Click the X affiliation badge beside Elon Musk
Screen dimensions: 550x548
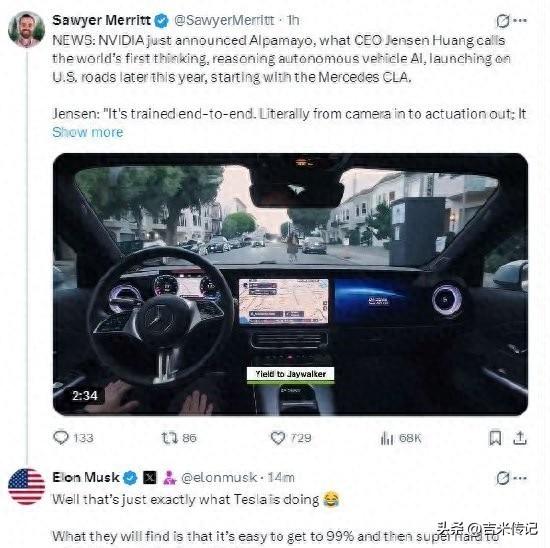pyautogui.click(x=150, y=478)
